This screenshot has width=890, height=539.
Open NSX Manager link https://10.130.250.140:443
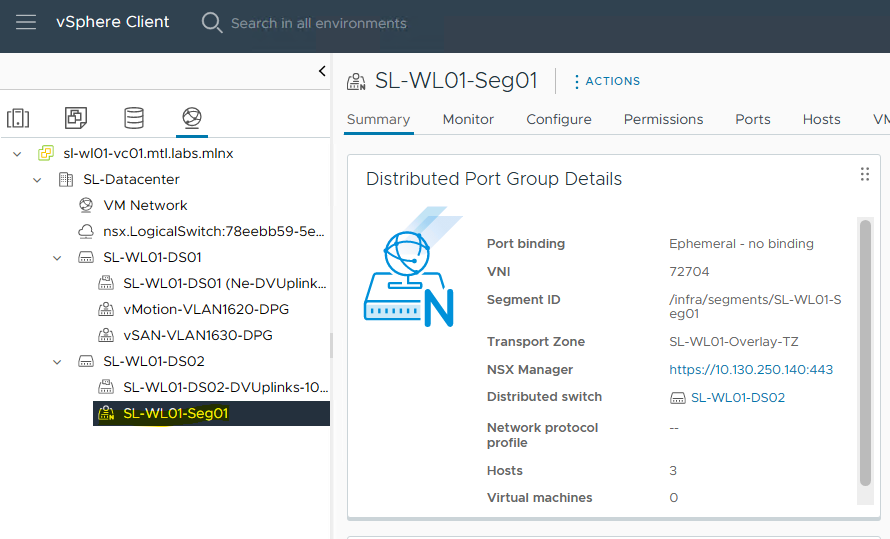click(x=751, y=370)
